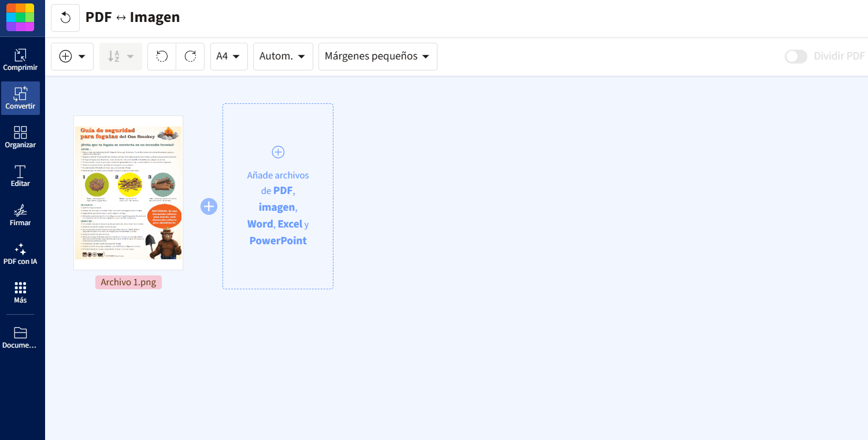Open the Márgenes pequeños dropdown
The image size is (868, 440).
[x=377, y=56]
